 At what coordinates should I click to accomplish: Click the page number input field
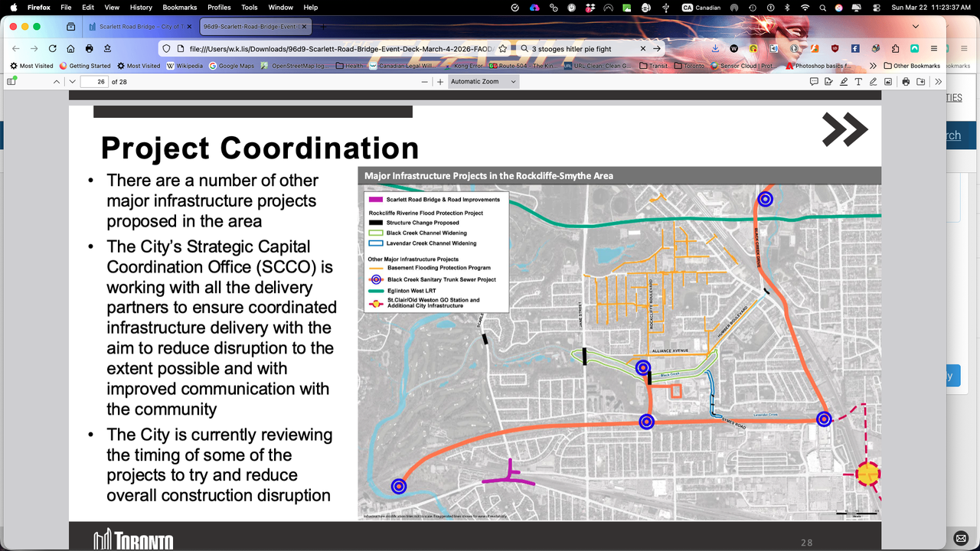pos(93,81)
